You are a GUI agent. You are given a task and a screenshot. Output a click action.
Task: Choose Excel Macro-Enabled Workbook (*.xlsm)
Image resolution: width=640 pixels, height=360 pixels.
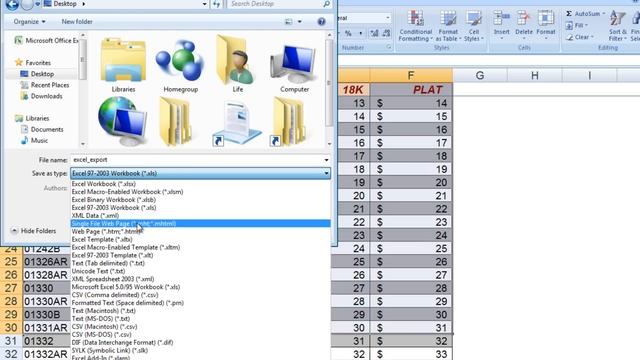pos(200,192)
